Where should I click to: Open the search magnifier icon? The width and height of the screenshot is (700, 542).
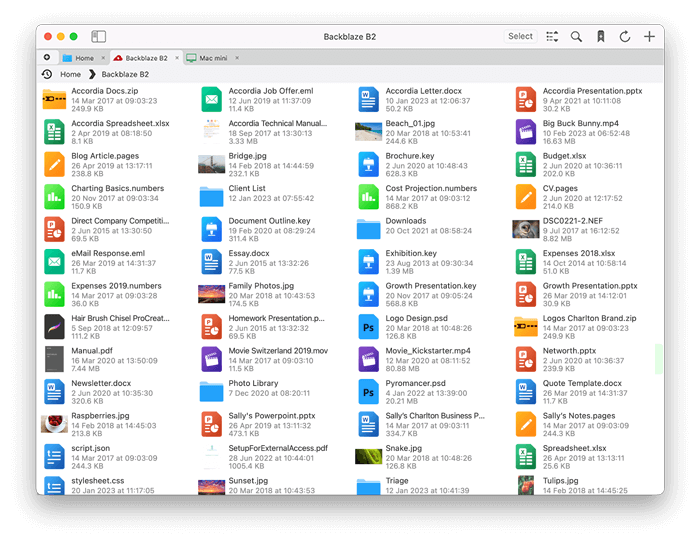(576, 37)
